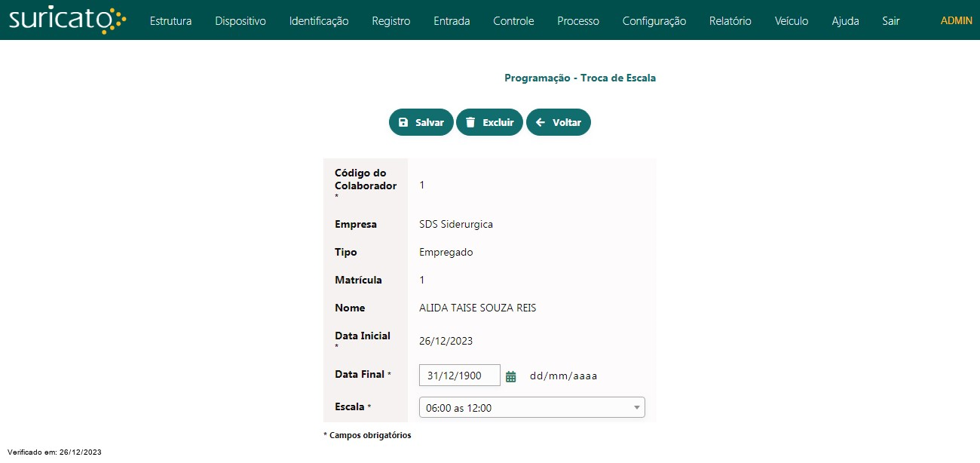Viewport: 980px width, 463px height.
Task: Click the ADMIN user label
Action: (x=956, y=21)
